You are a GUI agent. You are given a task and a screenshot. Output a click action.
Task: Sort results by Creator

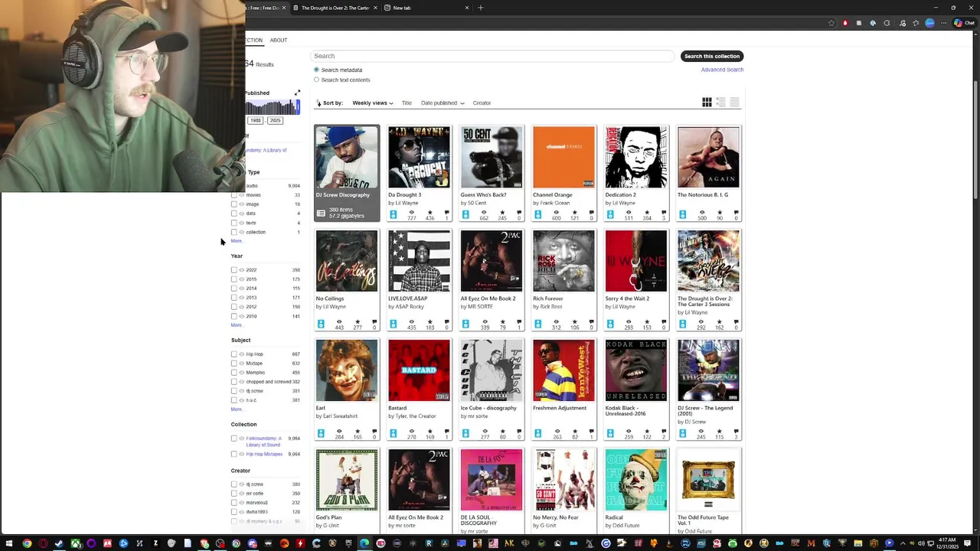click(x=482, y=103)
